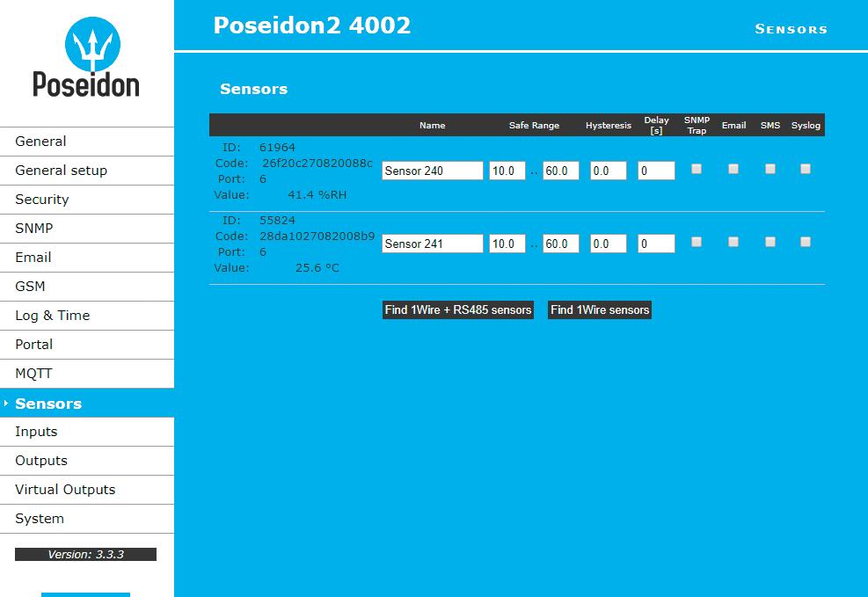Go to the Virtual Outputs page
Viewport: 868px width, 597px height.
pyautogui.click(x=87, y=490)
